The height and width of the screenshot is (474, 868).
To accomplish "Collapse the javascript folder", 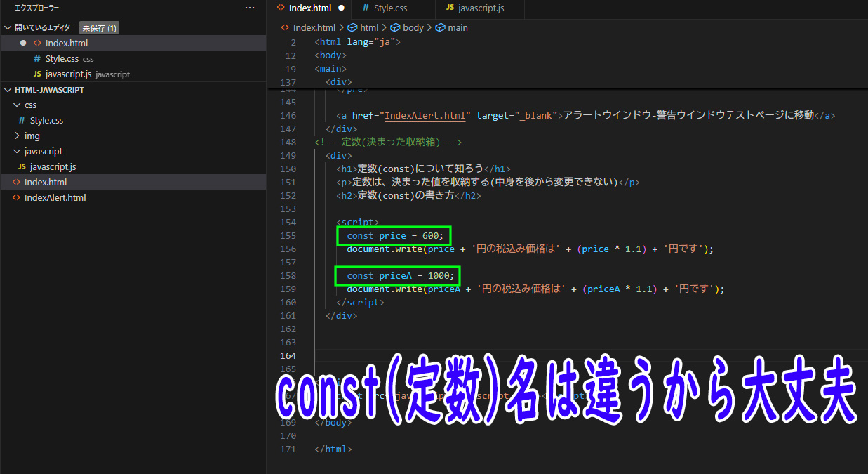I will coord(18,152).
